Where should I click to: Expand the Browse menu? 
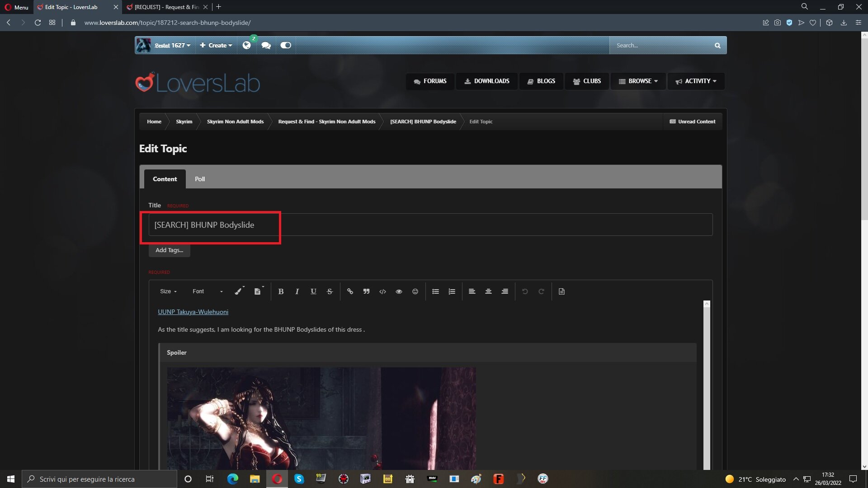tap(638, 81)
